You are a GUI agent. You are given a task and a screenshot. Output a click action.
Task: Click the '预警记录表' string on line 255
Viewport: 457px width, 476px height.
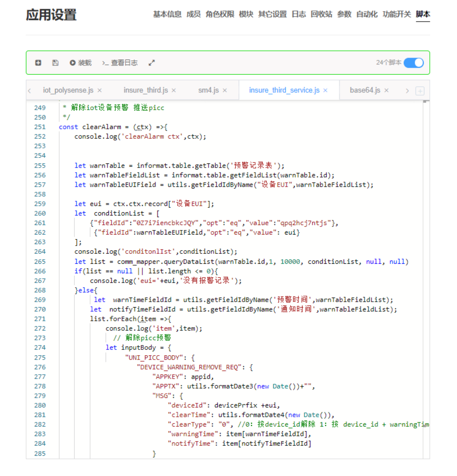pyautogui.click(x=253, y=165)
